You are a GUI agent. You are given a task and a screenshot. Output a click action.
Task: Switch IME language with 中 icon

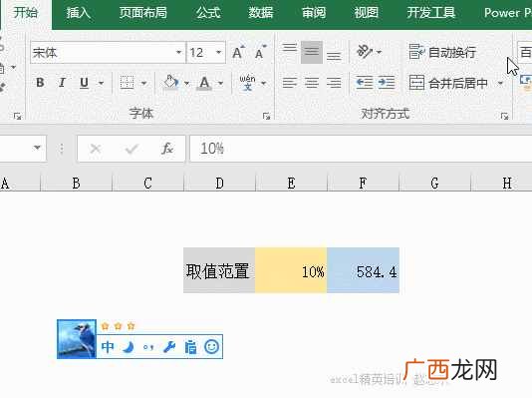[108, 347]
